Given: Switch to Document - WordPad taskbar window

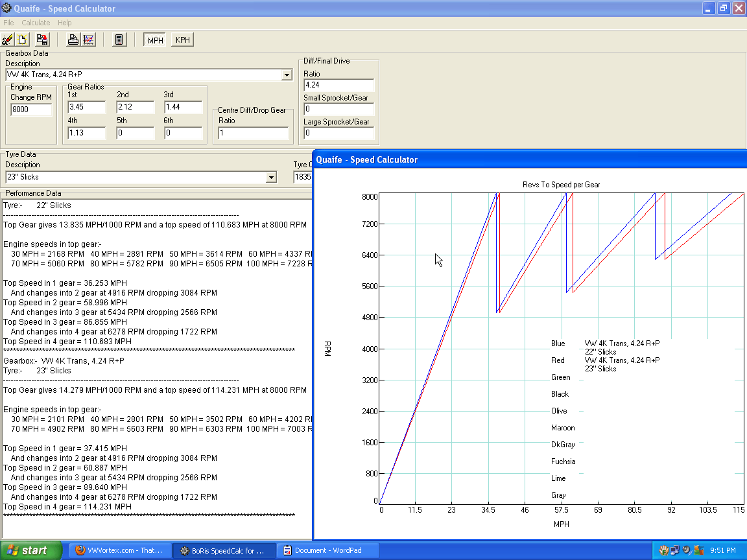Looking at the screenshot, I should [328, 550].
